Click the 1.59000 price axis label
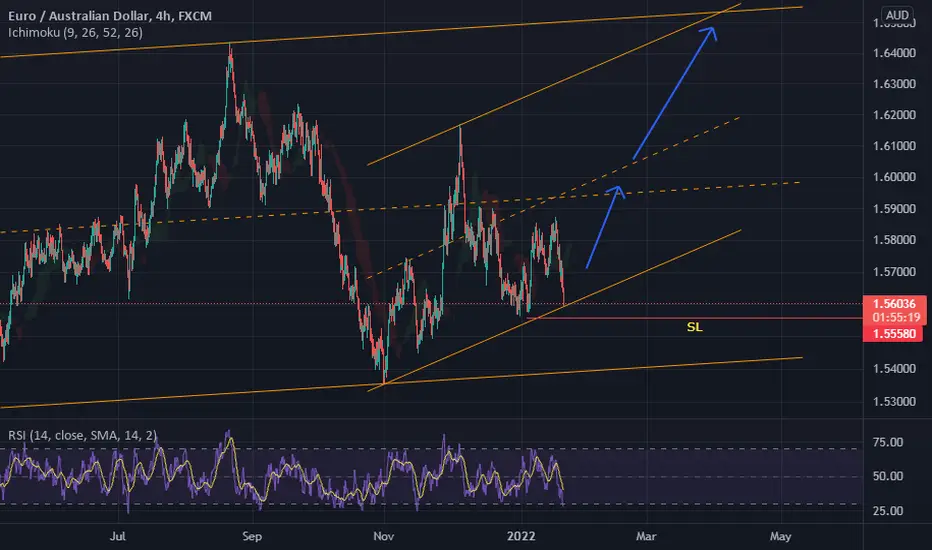 point(894,209)
